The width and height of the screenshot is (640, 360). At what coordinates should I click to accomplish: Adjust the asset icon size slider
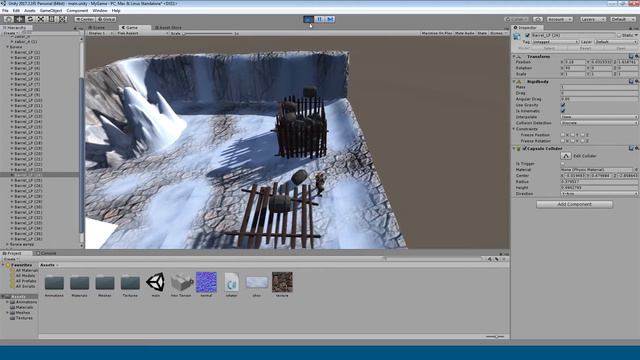click(x=495, y=337)
